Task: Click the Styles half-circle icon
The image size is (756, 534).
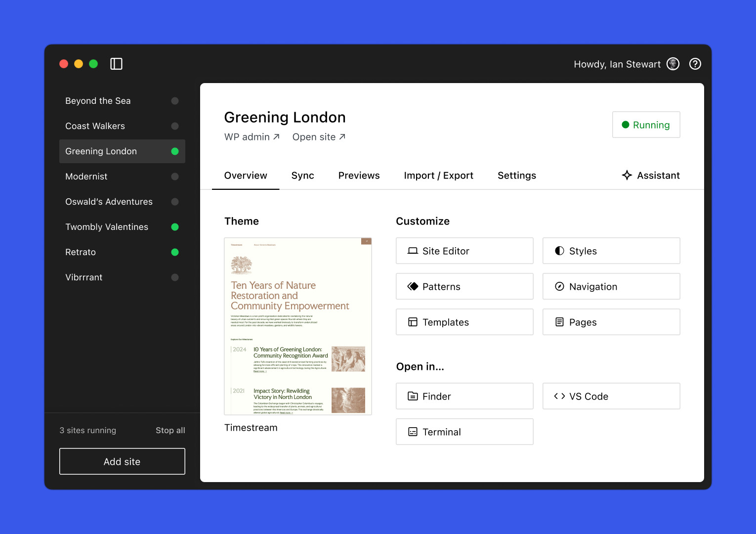Action: [x=559, y=251]
